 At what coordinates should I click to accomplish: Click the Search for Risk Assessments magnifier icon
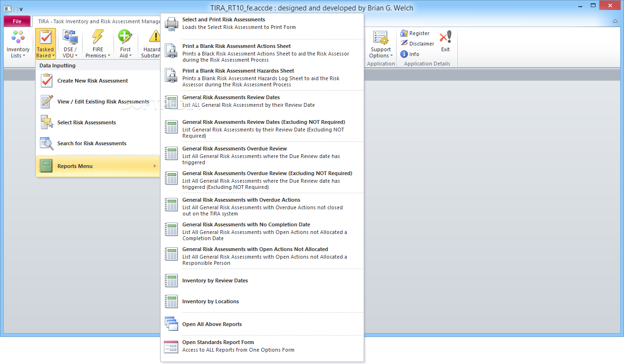(47, 143)
